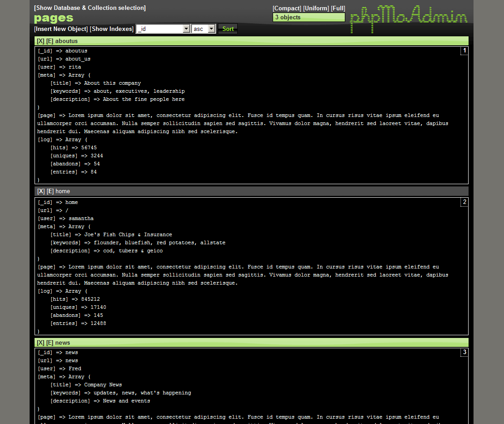This screenshot has width=504, height=424.
Task: Edit the home object with [E]
Action: click(x=50, y=191)
